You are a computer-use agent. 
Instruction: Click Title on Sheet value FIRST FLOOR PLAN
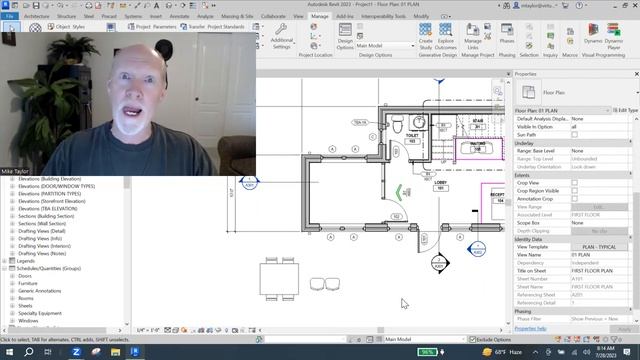(x=599, y=271)
